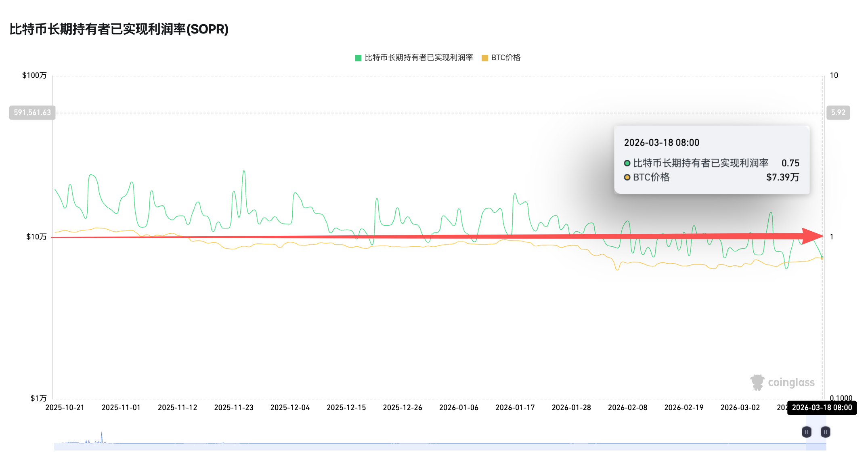The width and height of the screenshot is (868, 461).
Task: Click the 5.92 value label on right axis
Action: [839, 113]
